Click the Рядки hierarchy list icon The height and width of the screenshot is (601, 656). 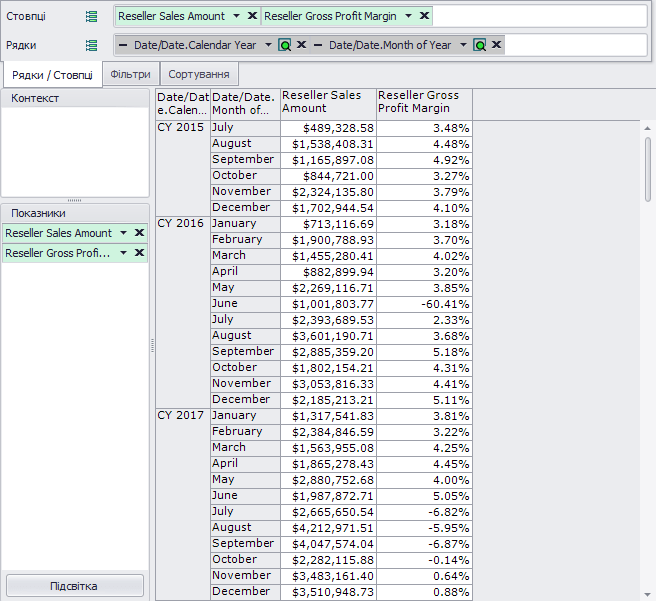point(91,45)
